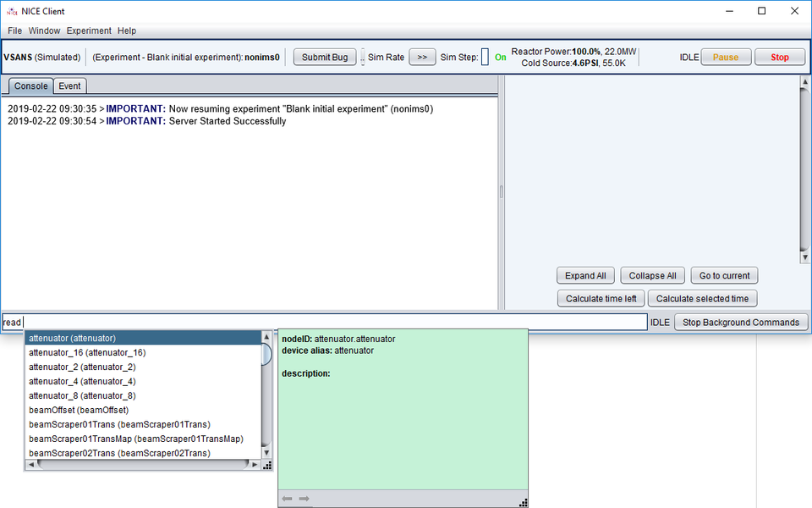Click Expand All in the tree panel
812x508 pixels.
(584, 275)
